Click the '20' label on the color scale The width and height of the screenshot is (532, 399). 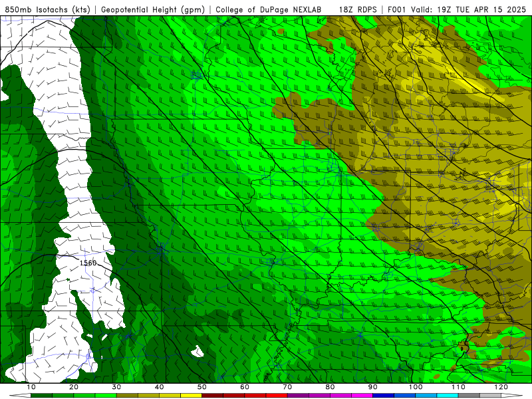pyautogui.click(x=74, y=387)
